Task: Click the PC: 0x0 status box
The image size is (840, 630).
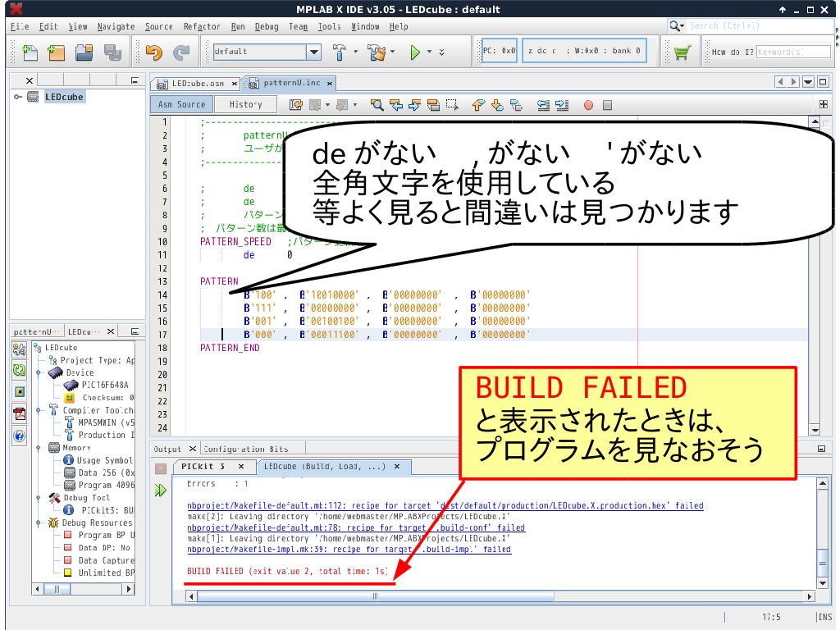Action: 499,51
